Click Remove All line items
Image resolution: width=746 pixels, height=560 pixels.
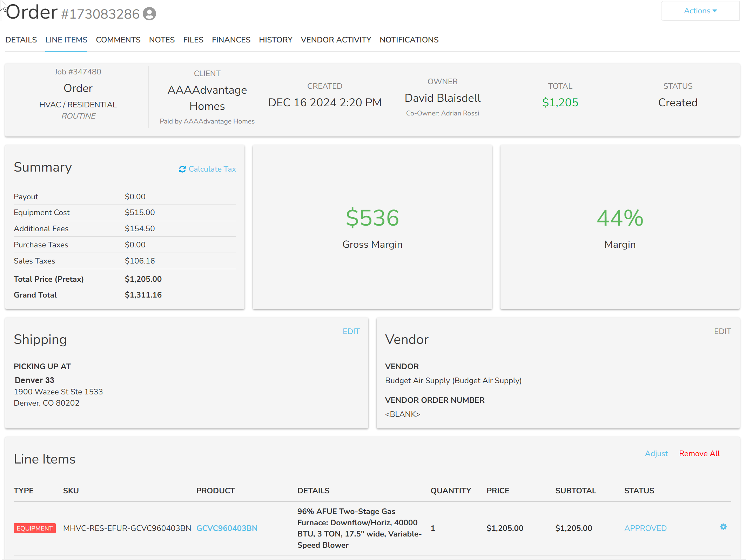pos(699,453)
